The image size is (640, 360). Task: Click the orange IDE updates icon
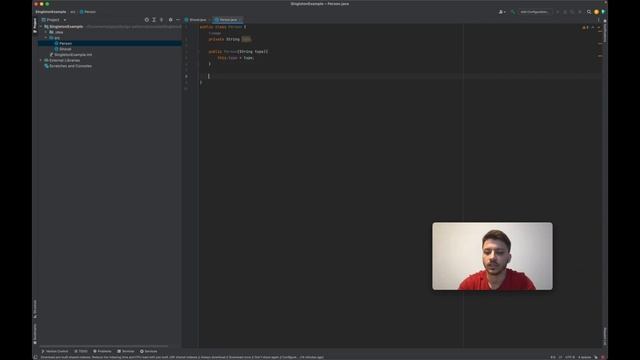click(596, 12)
